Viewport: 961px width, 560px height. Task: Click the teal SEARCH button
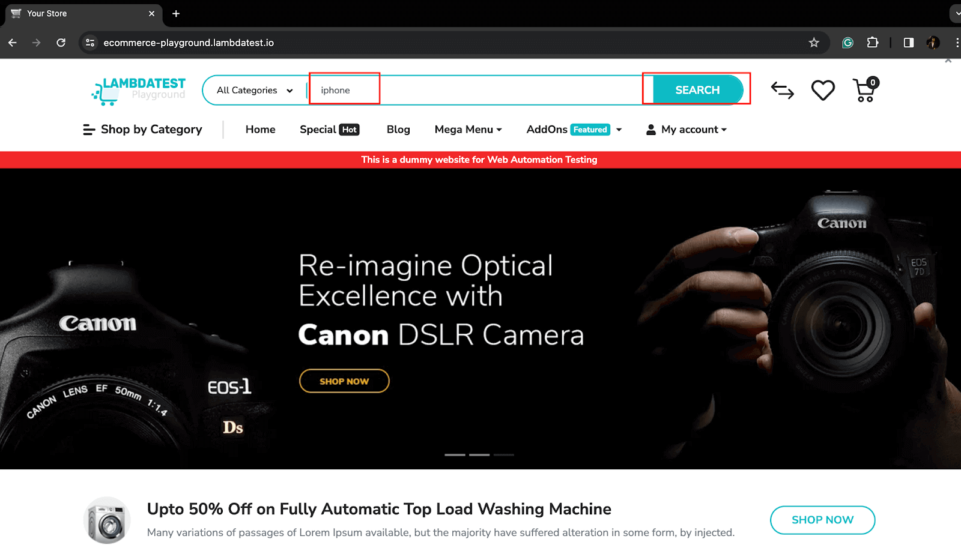coord(697,90)
